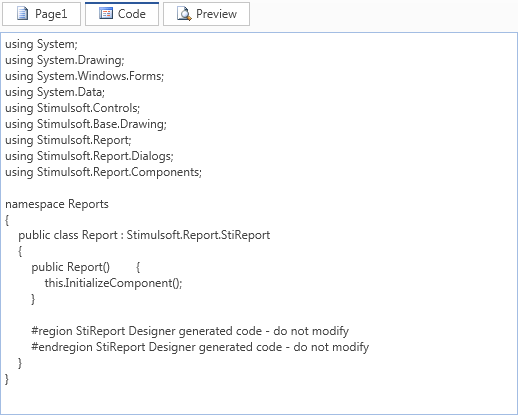Switch to the Page1 tab
Image resolution: width=518 pixels, height=415 pixels.
[x=42, y=14]
